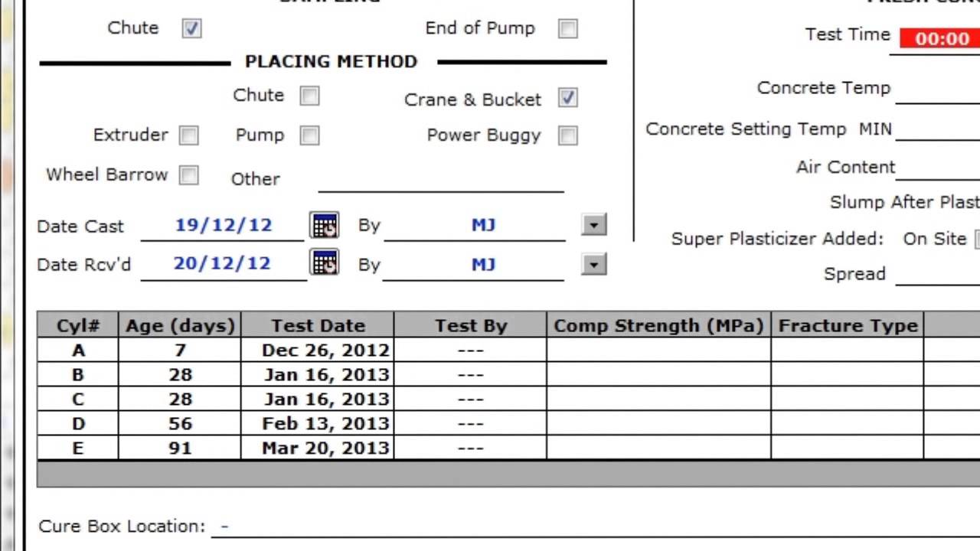This screenshot has height=551, width=980.
Task: Click the Date Cast field 19/12/12
Action: 223,225
